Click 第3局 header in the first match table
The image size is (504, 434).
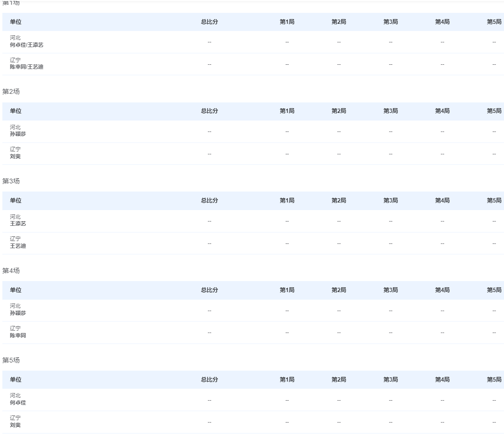[391, 22]
